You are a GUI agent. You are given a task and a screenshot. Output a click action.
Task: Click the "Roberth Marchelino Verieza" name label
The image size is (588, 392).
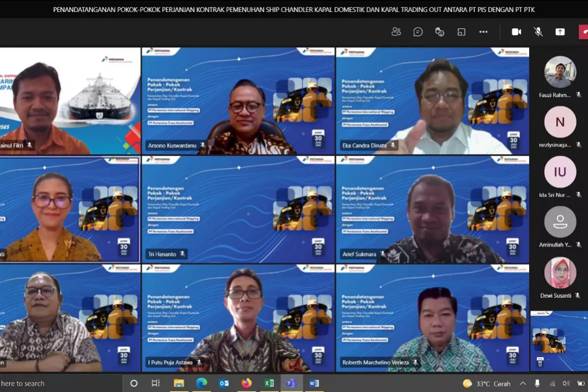(x=375, y=363)
